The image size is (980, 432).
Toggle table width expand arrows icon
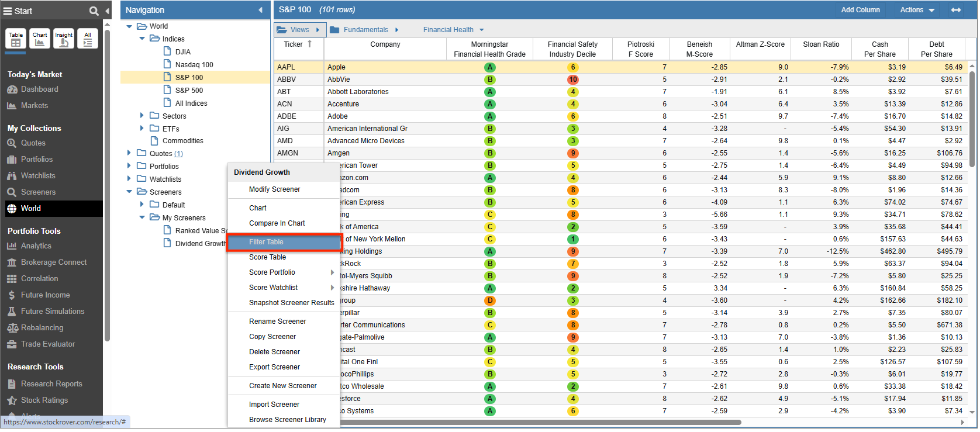tap(956, 10)
